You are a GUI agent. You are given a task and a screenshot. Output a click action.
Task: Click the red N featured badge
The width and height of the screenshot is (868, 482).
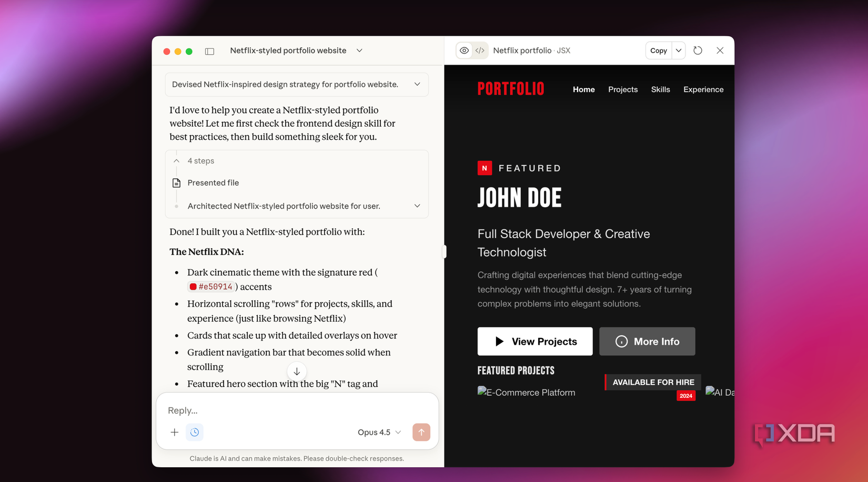[485, 168]
